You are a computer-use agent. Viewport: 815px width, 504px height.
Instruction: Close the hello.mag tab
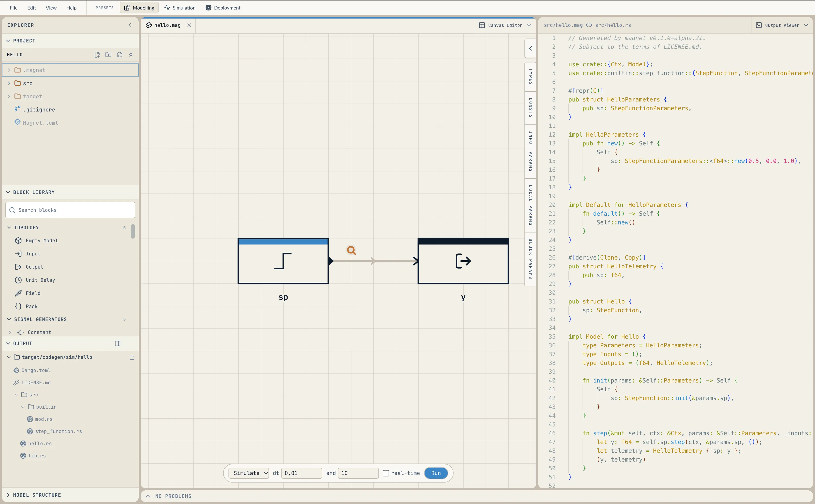189,25
